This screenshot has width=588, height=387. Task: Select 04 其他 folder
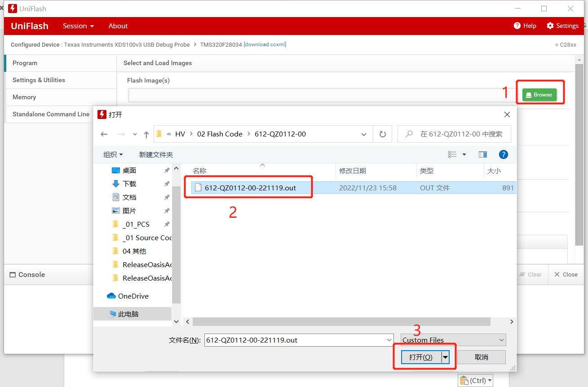click(x=134, y=251)
